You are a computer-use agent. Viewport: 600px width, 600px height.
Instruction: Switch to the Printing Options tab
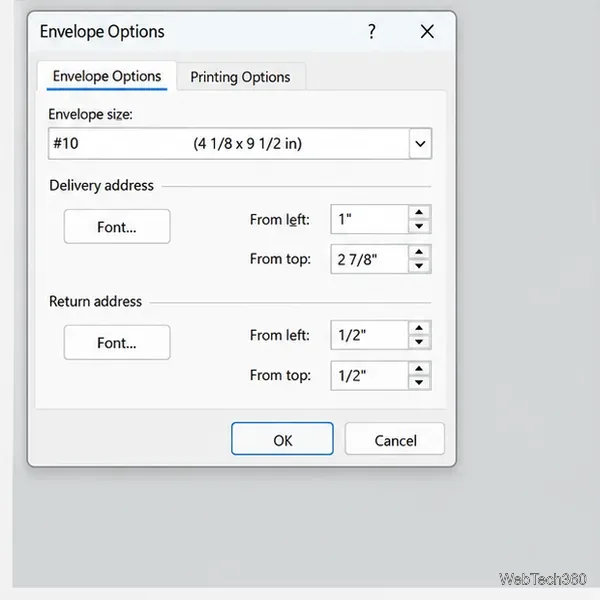240,77
